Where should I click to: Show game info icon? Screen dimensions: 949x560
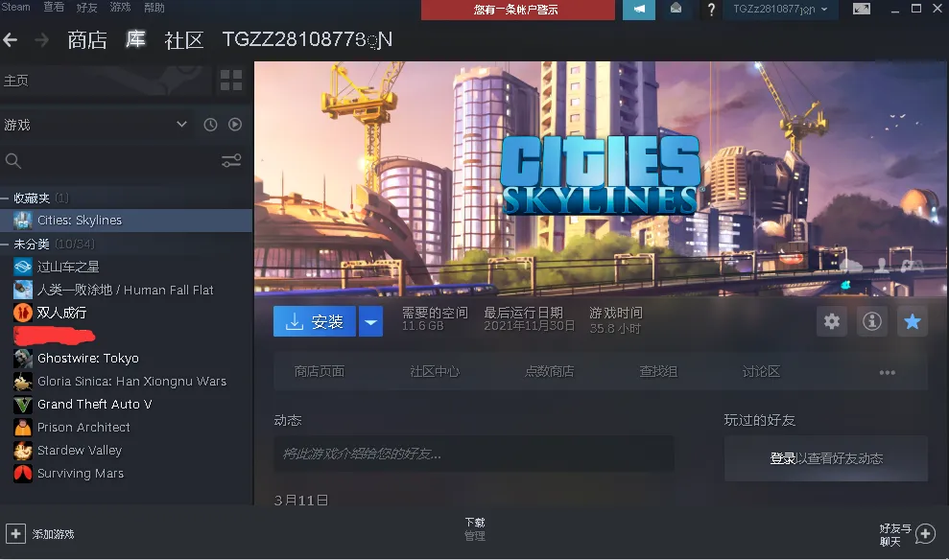pos(871,322)
